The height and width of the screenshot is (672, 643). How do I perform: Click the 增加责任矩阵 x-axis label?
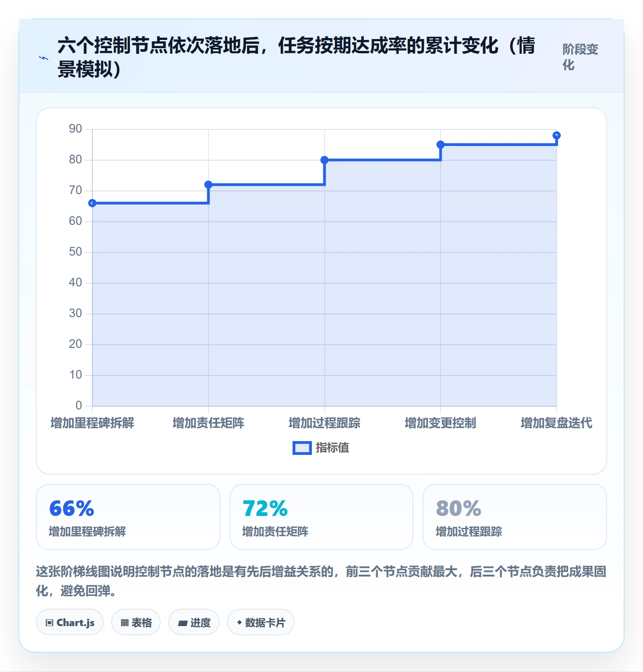click(208, 423)
